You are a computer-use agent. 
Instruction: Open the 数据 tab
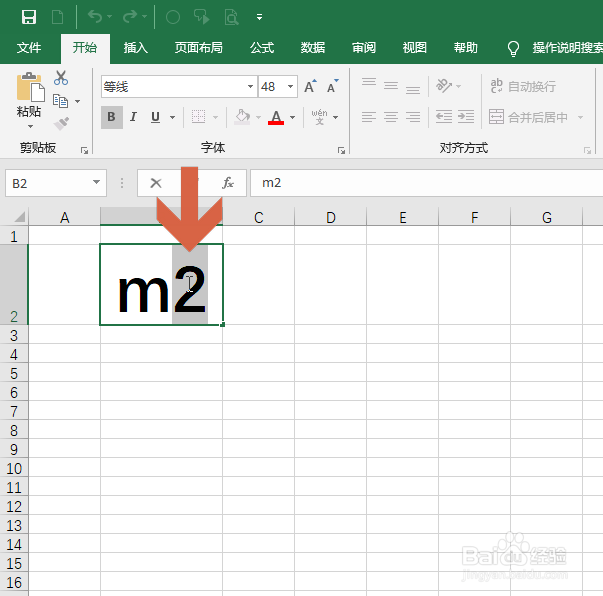(313, 48)
